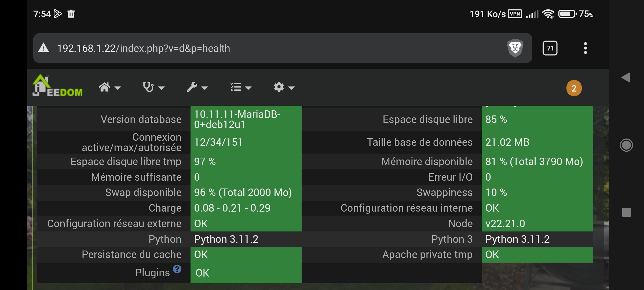
Task: Tap the VPN status bar indicator
Action: 515,14
